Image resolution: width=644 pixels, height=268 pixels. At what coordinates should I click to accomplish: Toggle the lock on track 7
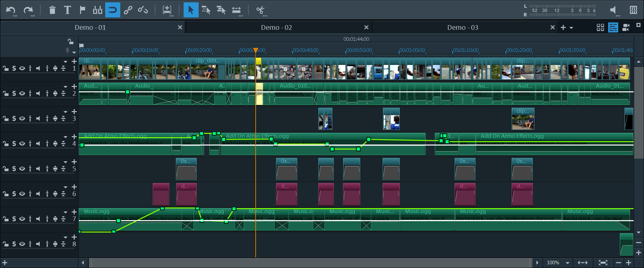tap(6, 219)
